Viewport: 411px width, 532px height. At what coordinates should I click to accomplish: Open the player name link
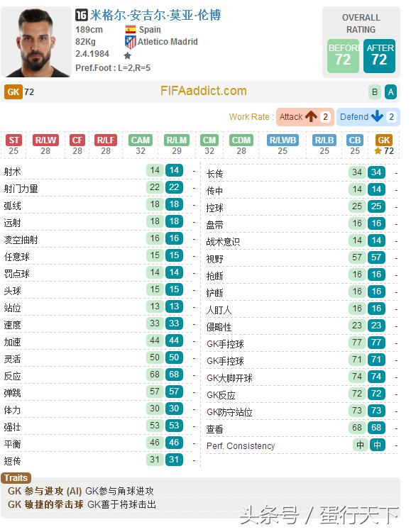pyautogui.click(x=155, y=15)
